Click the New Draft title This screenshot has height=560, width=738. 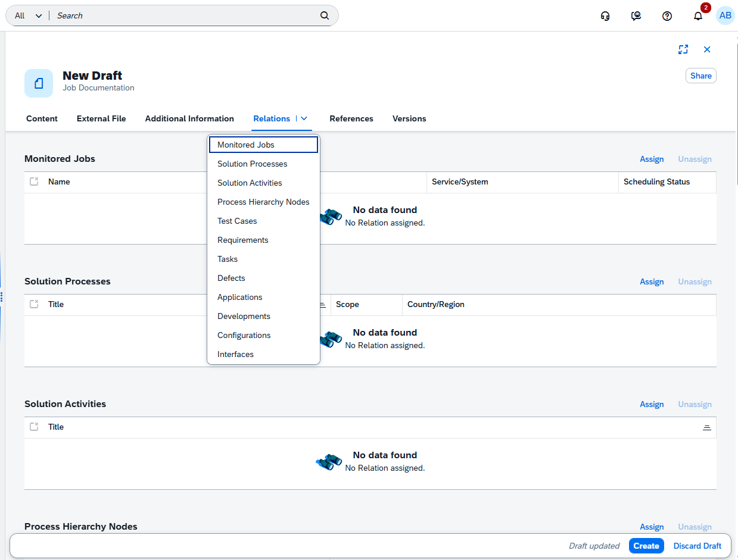92,76
